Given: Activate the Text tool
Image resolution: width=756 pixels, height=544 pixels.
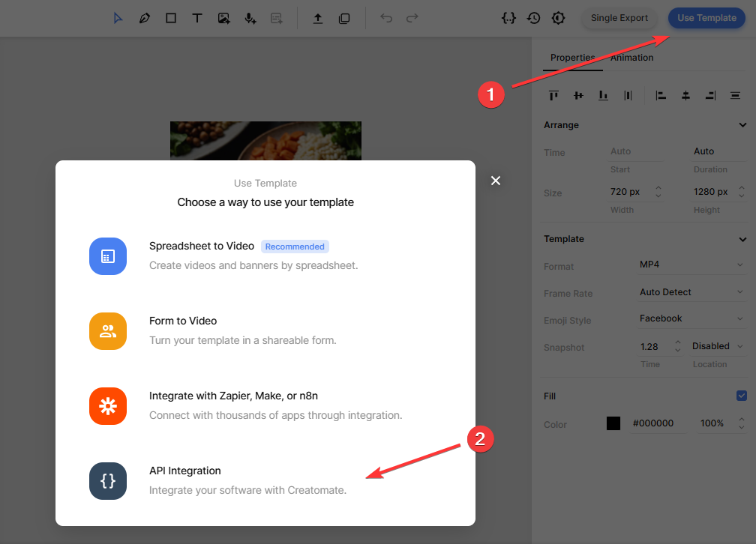Looking at the screenshot, I should point(197,18).
